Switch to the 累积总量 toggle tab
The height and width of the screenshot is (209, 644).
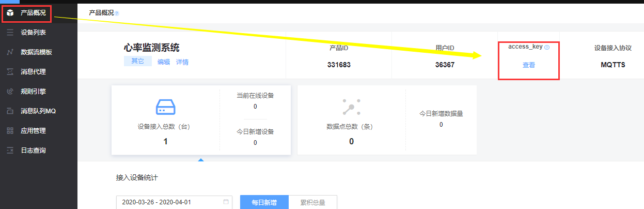click(x=312, y=202)
